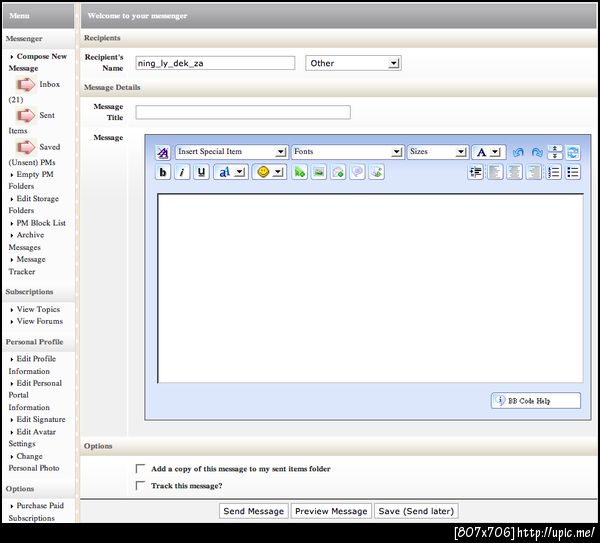
Task: Open Saved (Unsent) PMs
Action: 49,147
